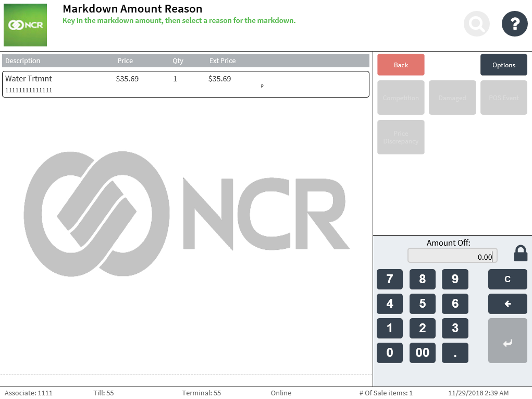The height and width of the screenshot is (399, 532).
Task: Click the item code 11111111111111
Action: coord(29,90)
